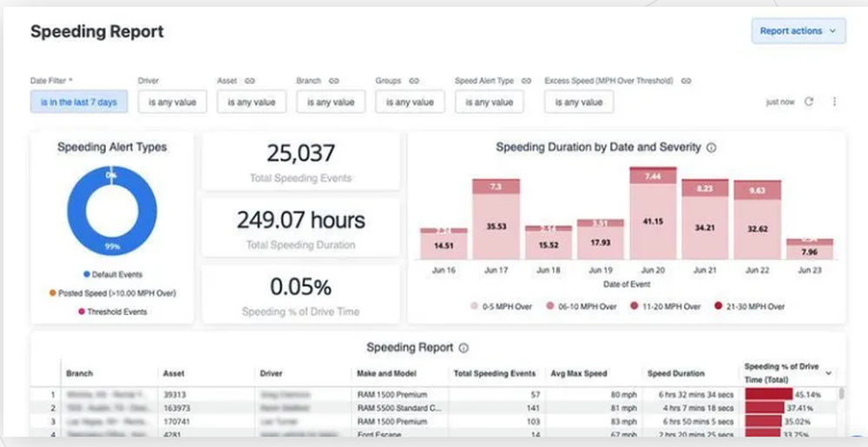
Task: Sort by the Branch column header
Action: coord(109,373)
